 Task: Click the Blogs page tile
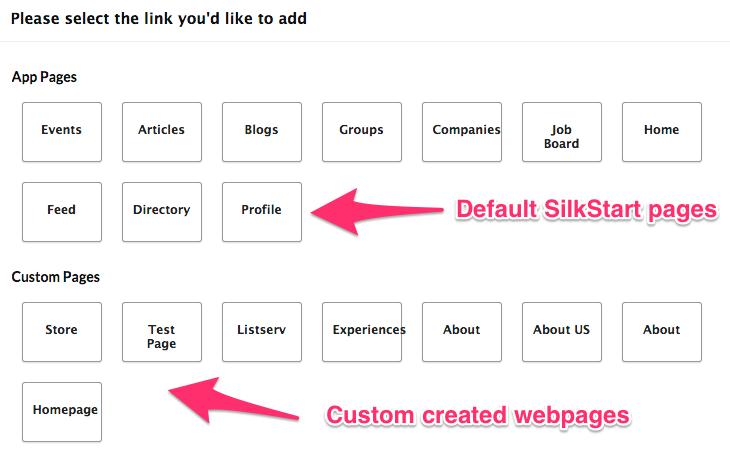pyautogui.click(x=262, y=131)
